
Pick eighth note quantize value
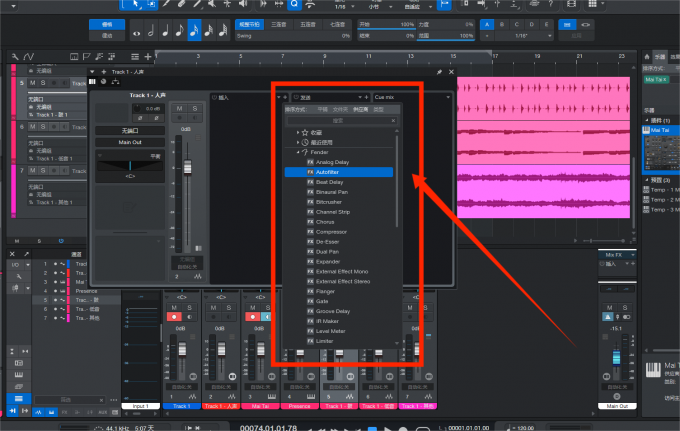(x=180, y=30)
